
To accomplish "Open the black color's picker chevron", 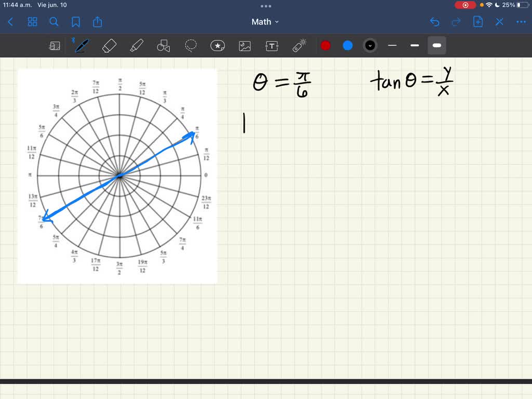I will coord(370,46).
